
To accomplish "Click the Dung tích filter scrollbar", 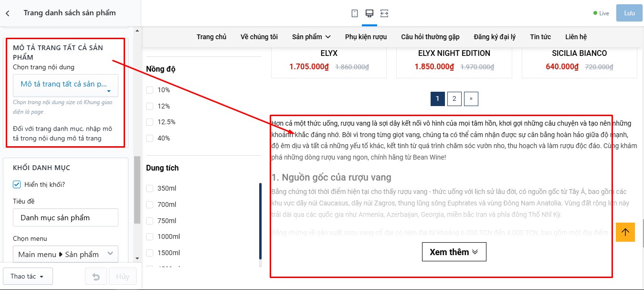I will [260, 221].
